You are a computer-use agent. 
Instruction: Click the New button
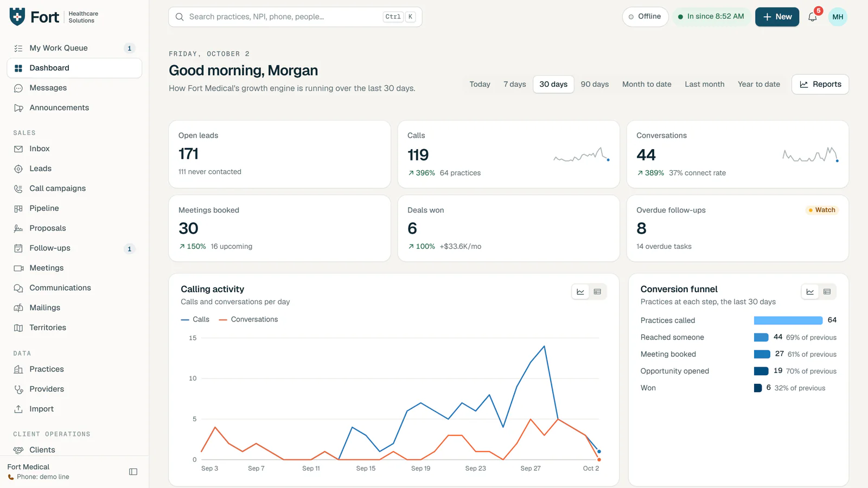(x=777, y=17)
